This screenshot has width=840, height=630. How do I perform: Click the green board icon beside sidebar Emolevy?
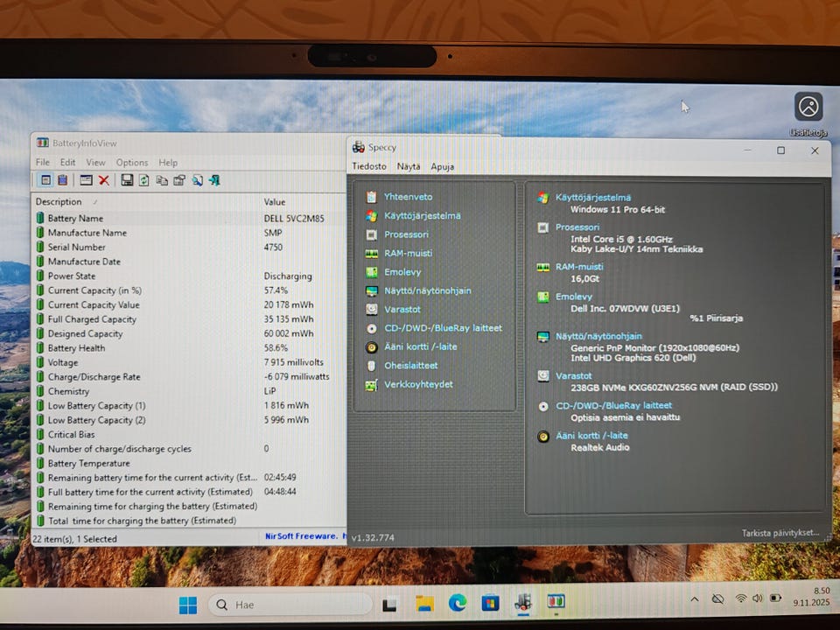click(x=371, y=272)
